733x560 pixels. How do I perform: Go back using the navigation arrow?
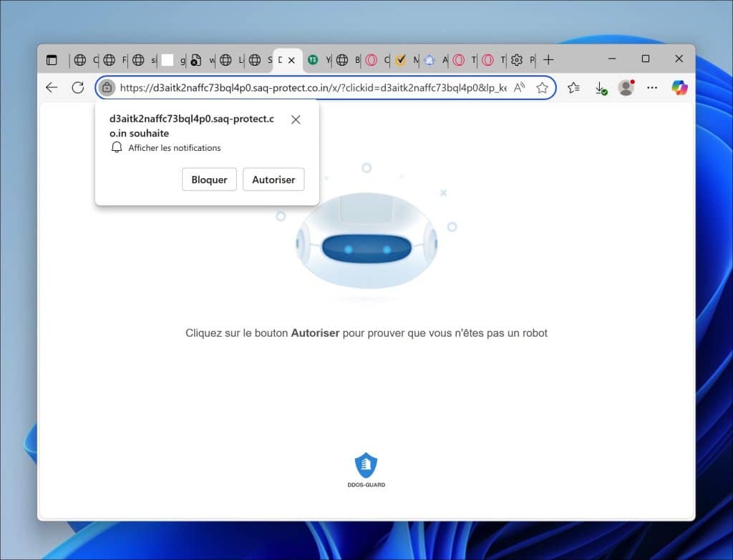51,87
